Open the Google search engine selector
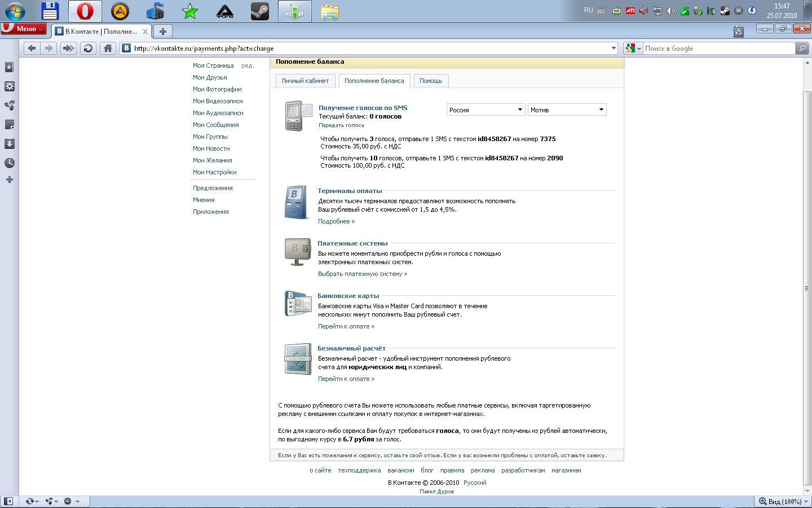This screenshot has width=812, height=508. tap(633, 49)
